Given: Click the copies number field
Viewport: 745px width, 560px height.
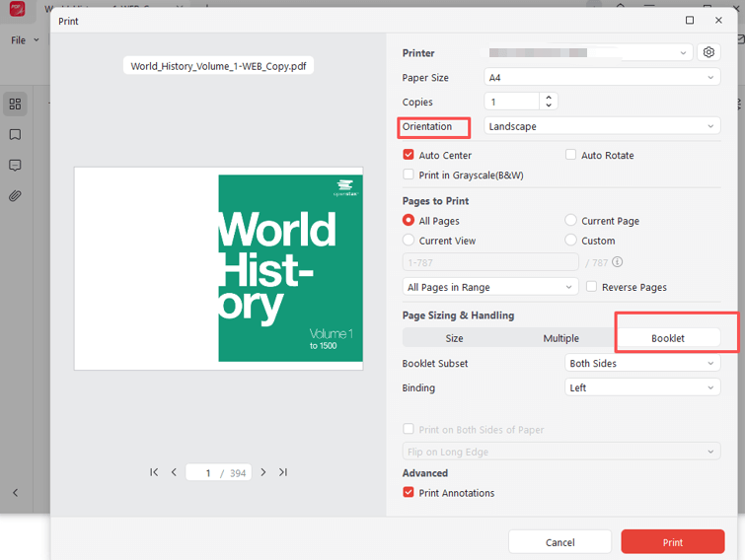Looking at the screenshot, I should click(x=512, y=102).
